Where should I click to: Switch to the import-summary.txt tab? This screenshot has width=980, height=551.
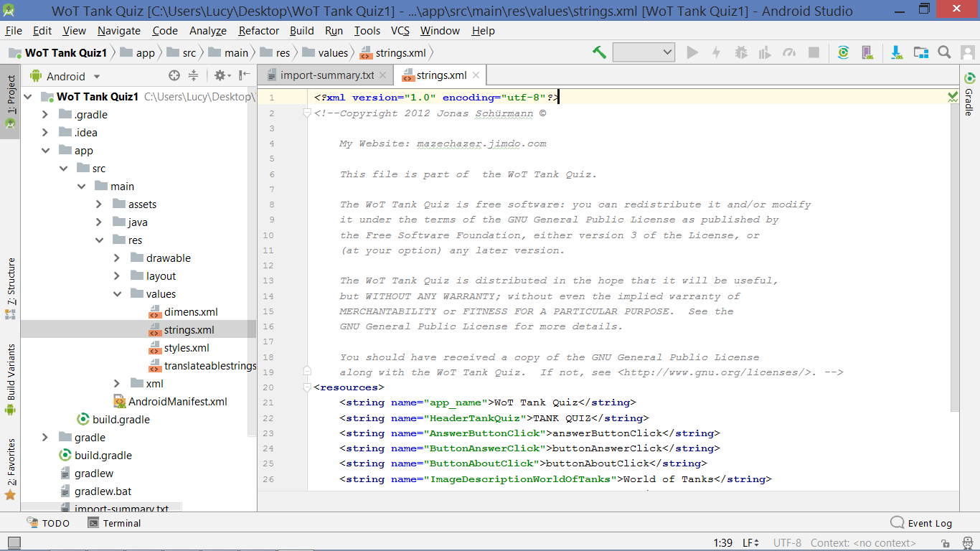pyautogui.click(x=327, y=75)
